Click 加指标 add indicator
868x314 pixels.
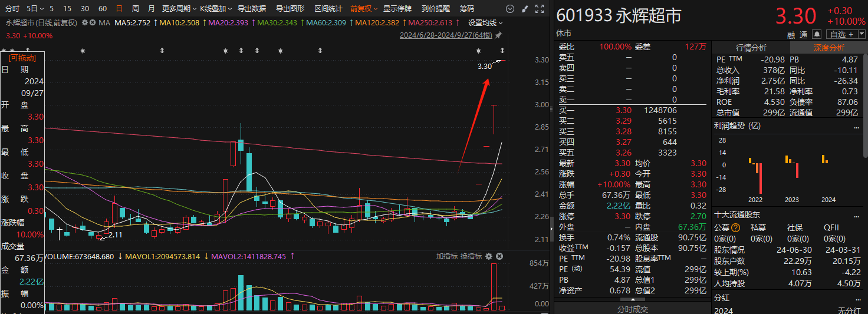tap(446, 256)
